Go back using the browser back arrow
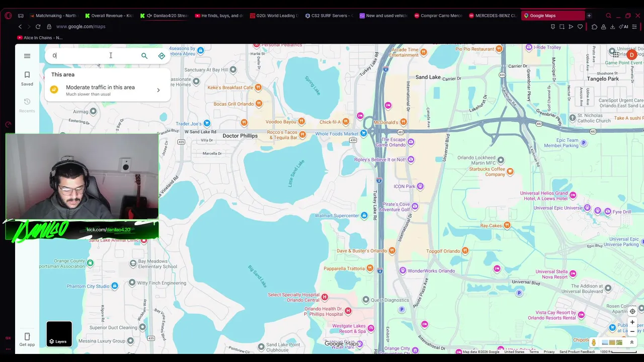This screenshot has width=644, height=362. point(20,27)
